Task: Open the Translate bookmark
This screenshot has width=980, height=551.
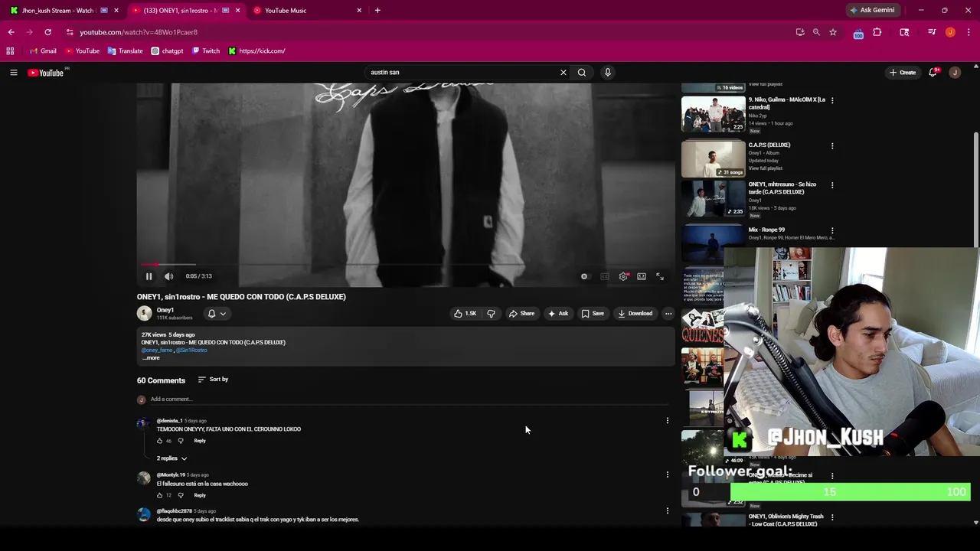Action: click(125, 51)
